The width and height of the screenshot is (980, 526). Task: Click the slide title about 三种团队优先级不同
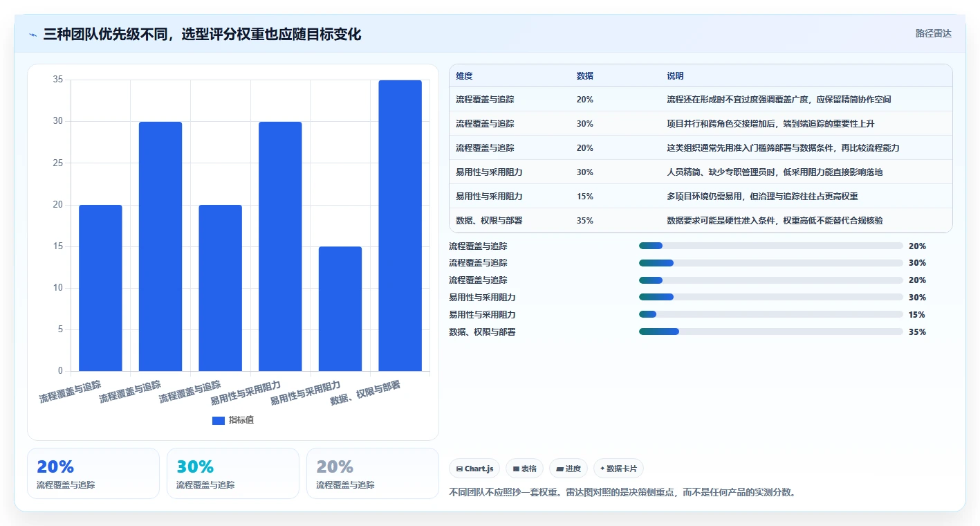click(202, 34)
